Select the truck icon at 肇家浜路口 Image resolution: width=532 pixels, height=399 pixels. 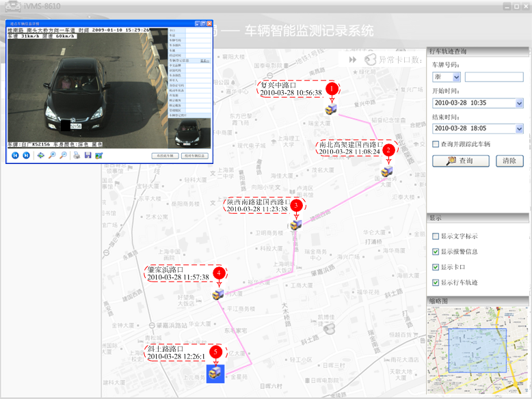point(218,294)
